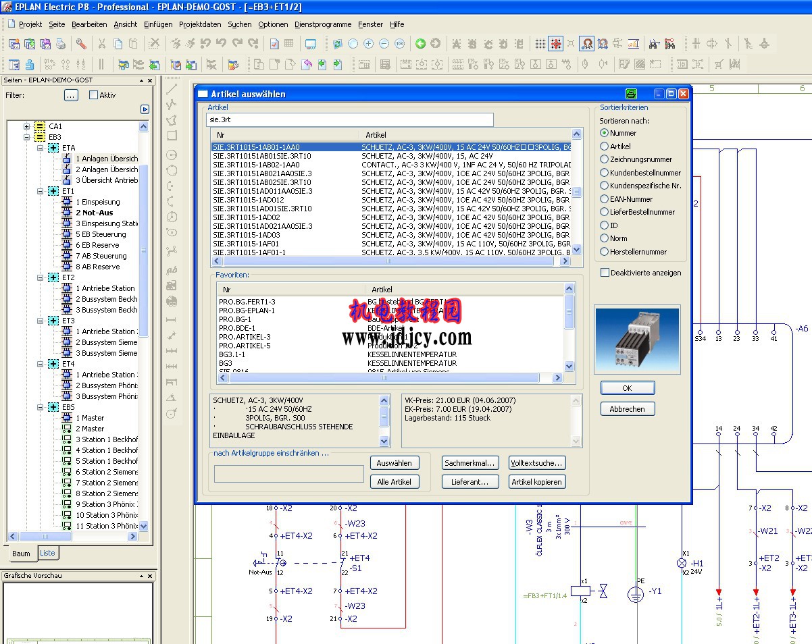
Task: Open the Bearbeiten menu
Action: pos(89,24)
